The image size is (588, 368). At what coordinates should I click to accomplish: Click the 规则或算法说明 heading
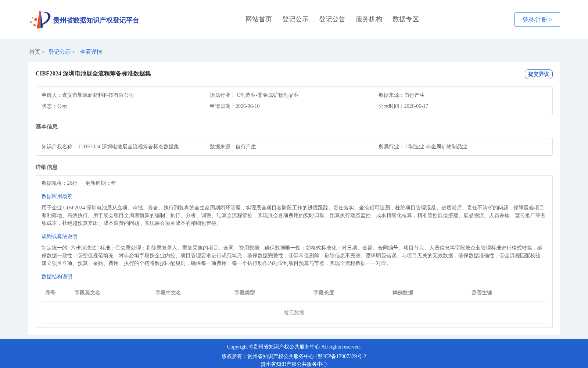[60, 237]
